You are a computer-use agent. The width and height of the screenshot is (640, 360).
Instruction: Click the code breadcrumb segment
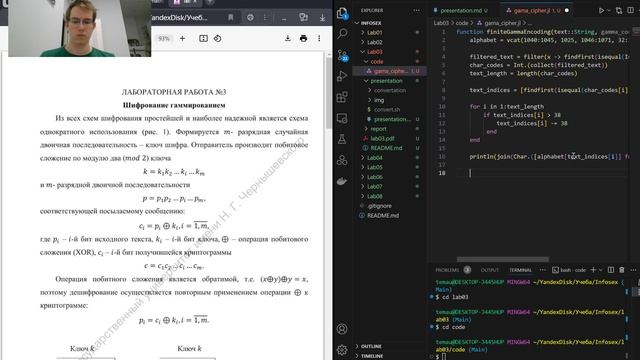click(x=462, y=23)
